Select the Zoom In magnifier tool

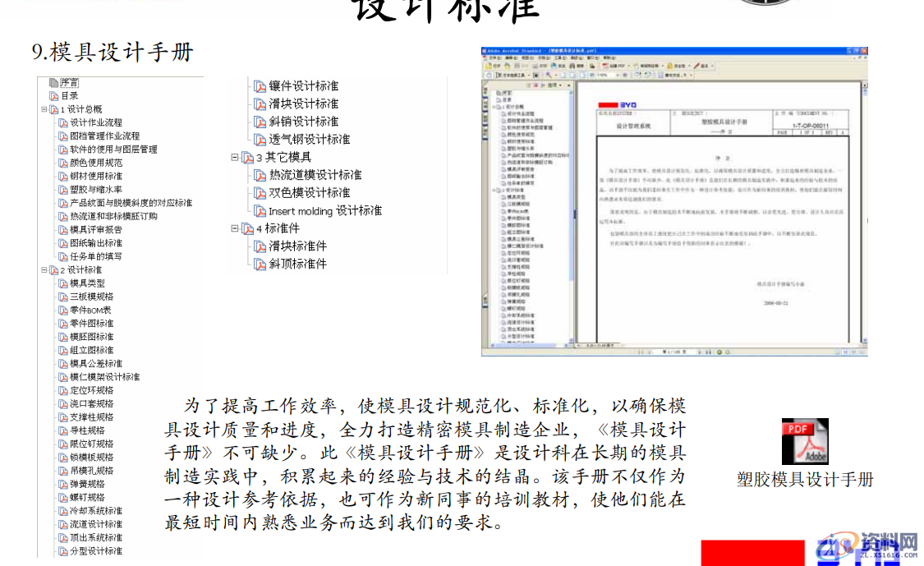tap(549, 75)
